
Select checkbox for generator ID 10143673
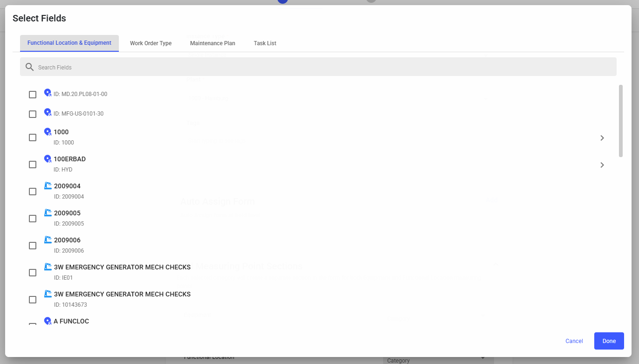coord(33,300)
